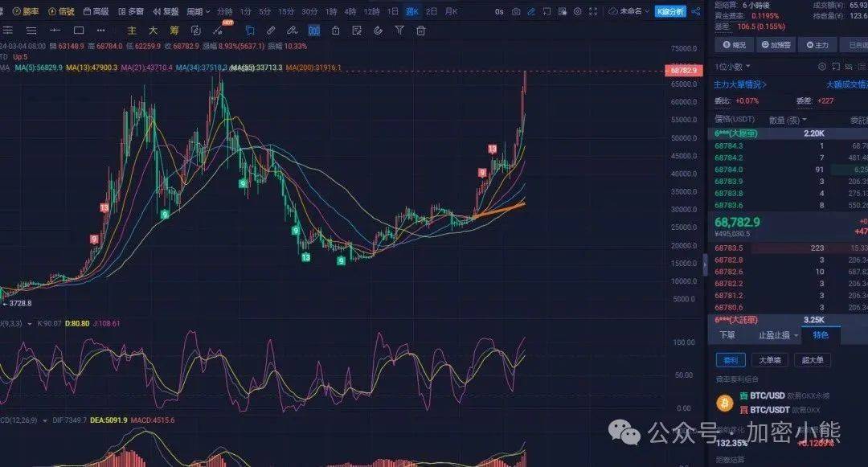This screenshot has height=467, width=868.
Task: Open the 勝率 win-rate tool
Action: tap(26, 11)
